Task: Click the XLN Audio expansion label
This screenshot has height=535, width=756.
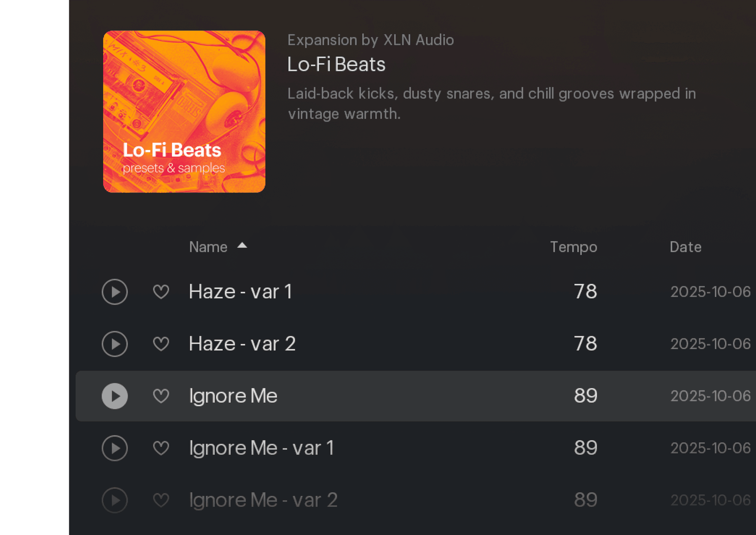Action: pos(371,40)
